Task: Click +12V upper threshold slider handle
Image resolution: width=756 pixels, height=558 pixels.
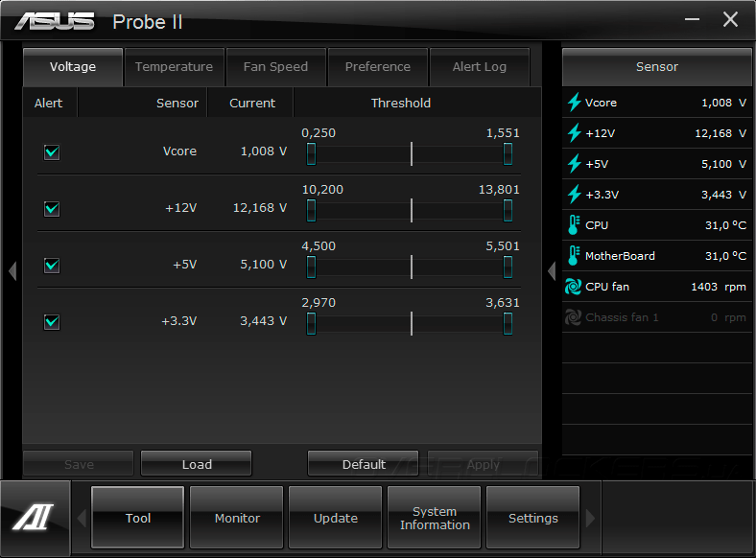Action: [508, 211]
